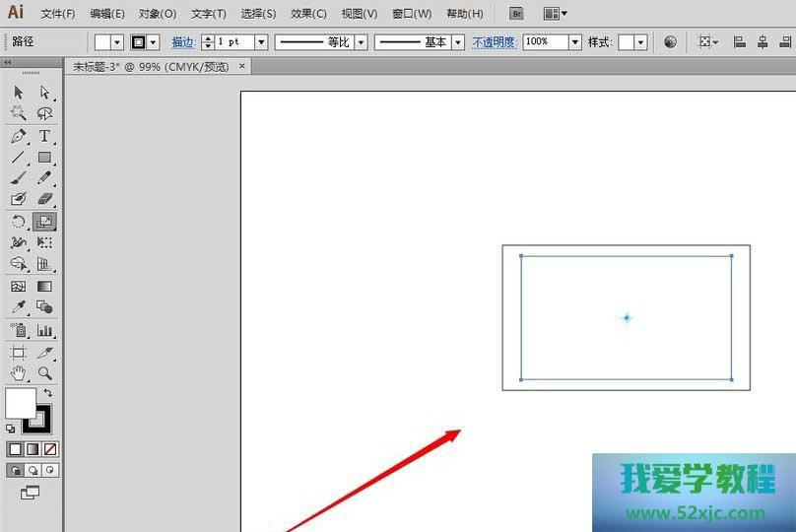Expand the opacity 100% dropdown

tap(575, 42)
